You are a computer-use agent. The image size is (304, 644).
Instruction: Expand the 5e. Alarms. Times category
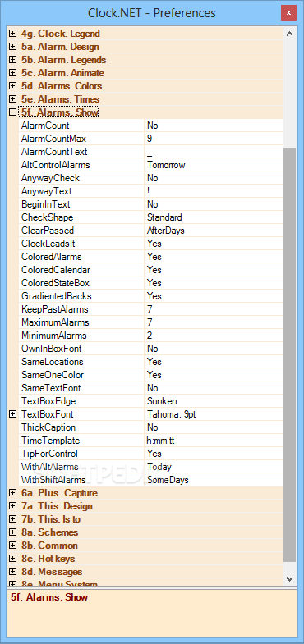pyautogui.click(x=13, y=99)
